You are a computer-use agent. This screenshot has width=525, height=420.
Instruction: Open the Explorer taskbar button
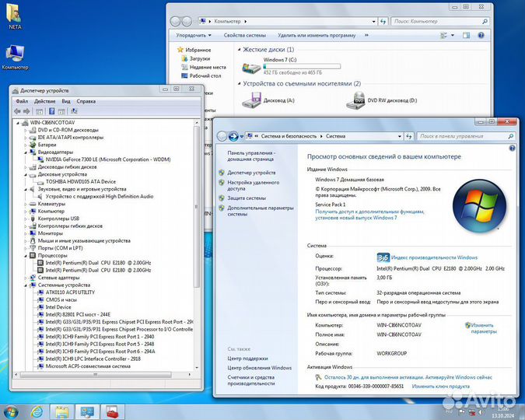62,411
